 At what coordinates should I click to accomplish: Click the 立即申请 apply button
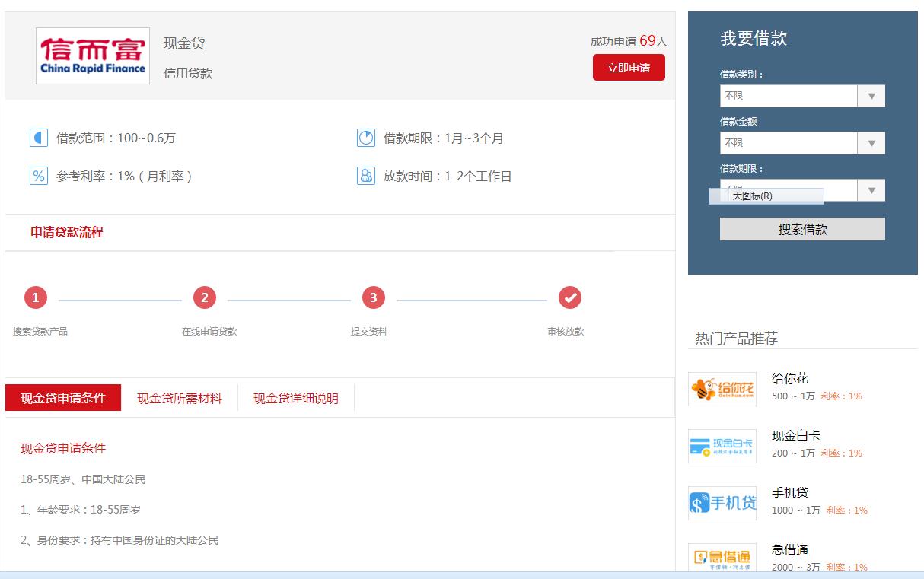pos(629,68)
